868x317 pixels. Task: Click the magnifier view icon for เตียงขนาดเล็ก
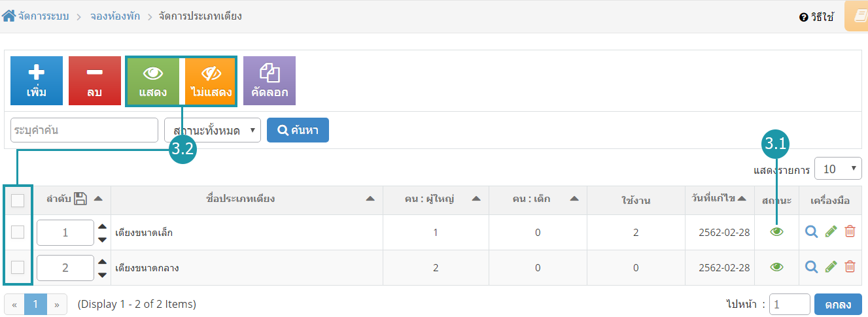[x=812, y=231]
